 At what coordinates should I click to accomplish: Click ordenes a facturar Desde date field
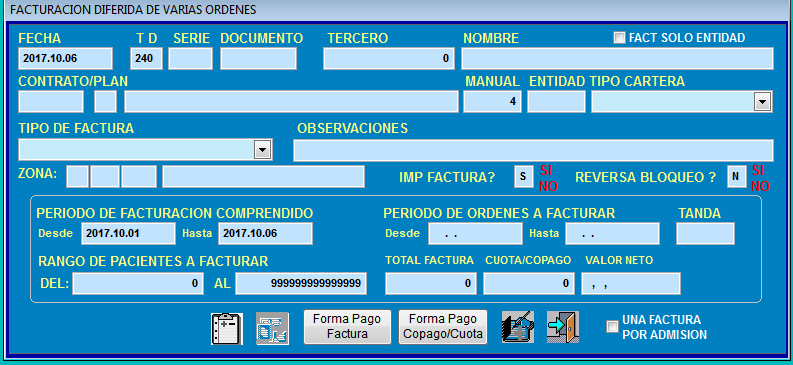coord(475,234)
